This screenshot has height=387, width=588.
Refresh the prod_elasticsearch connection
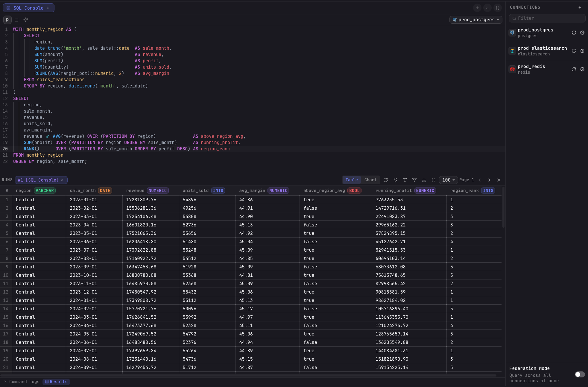click(574, 51)
